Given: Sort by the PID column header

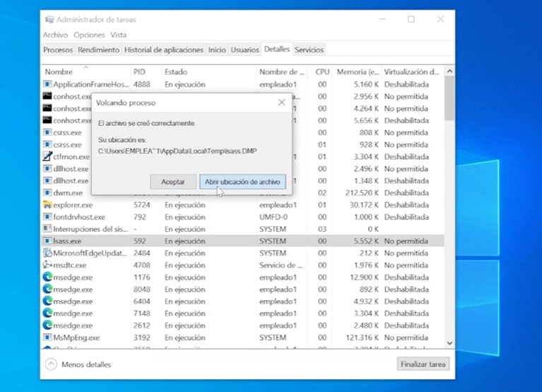Looking at the screenshot, I should [x=146, y=72].
